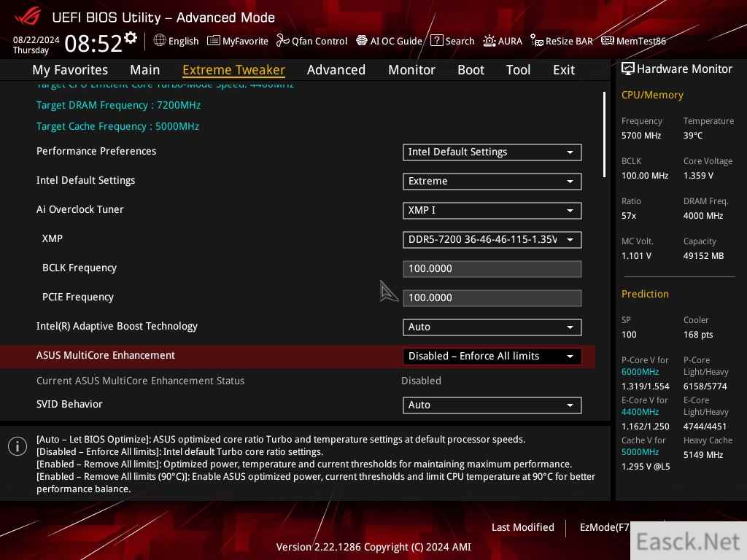Click the BCLK Frequency input field
This screenshot has width=747, height=560.
point(492,268)
